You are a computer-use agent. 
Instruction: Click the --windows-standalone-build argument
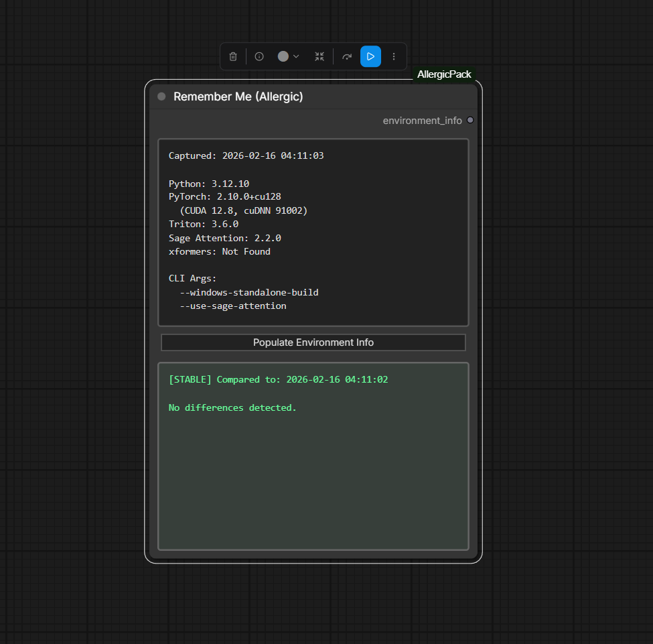pyautogui.click(x=249, y=292)
